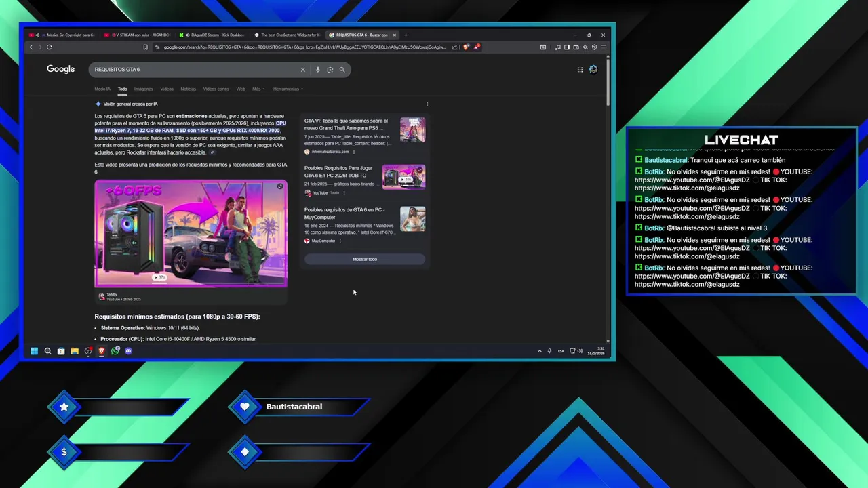Select Modo IA search filter

pyautogui.click(x=102, y=89)
